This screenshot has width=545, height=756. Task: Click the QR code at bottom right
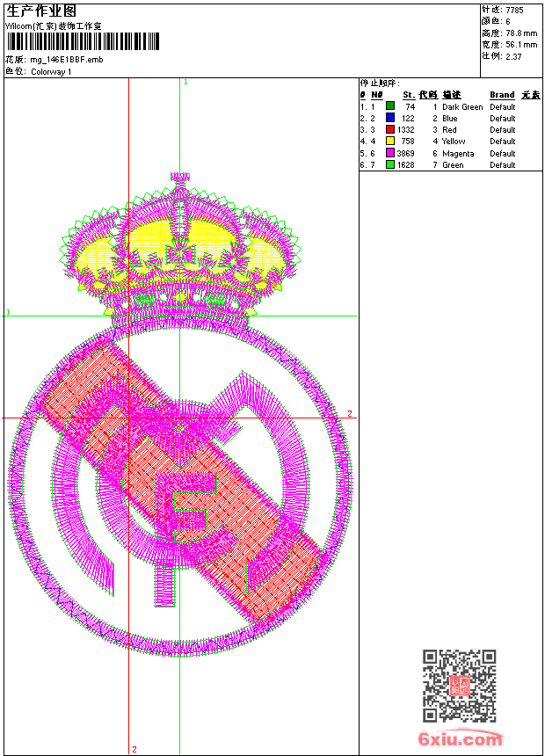pos(459,686)
